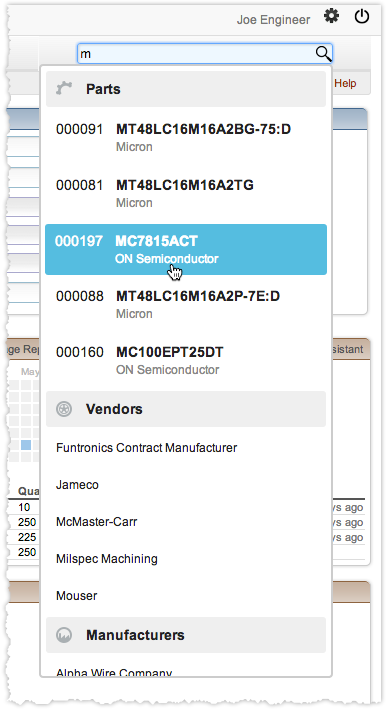Click the Parts section header
Viewport: 386px width, 710px height.
click(186, 89)
